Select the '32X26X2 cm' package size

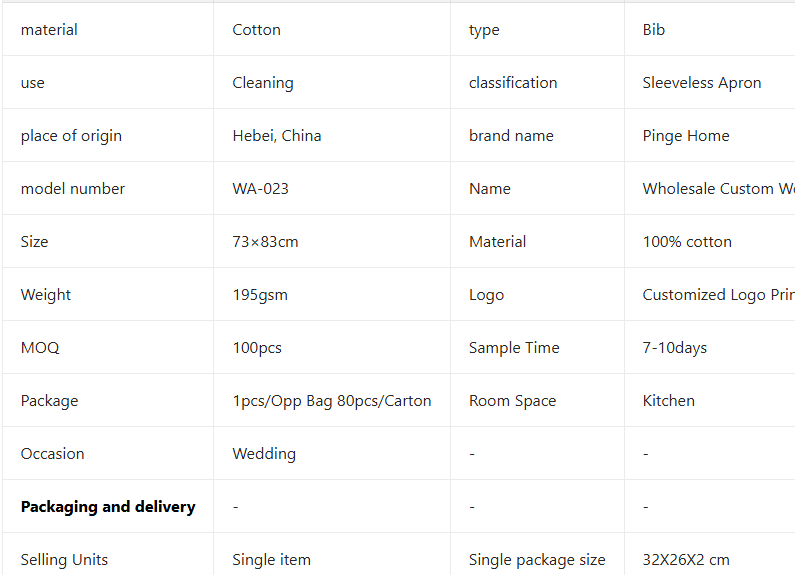pyautogui.click(x=686, y=560)
